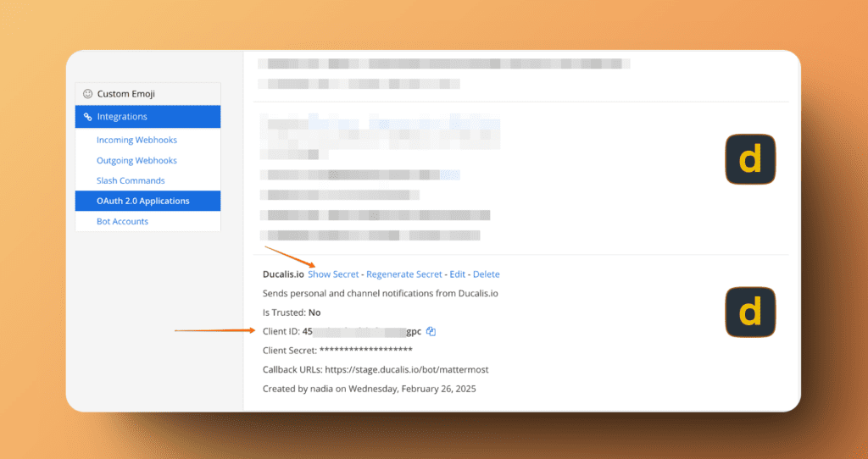Click the Show Secret link
Viewport: 868px width, 459px height.
point(333,274)
